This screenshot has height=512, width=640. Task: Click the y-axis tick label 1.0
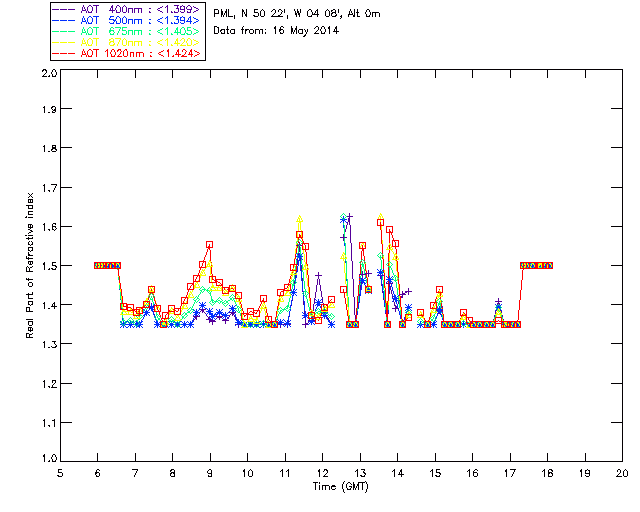click(49, 458)
